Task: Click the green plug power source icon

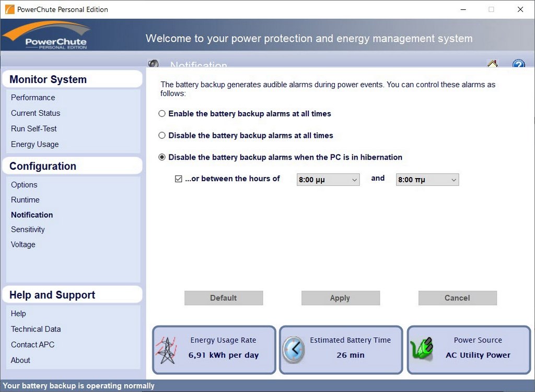Action: coord(422,348)
